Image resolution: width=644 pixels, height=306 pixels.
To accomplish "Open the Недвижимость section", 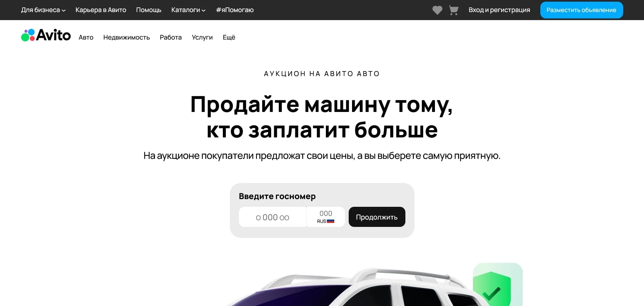I will point(127,37).
